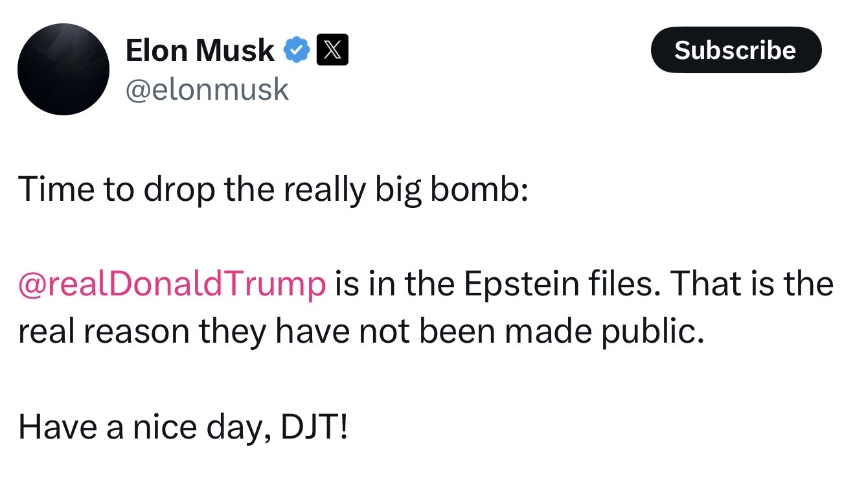Click the 'Have a nice day, DJT!' line
Viewport: 855px width, 504px height.
[x=183, y=427]
